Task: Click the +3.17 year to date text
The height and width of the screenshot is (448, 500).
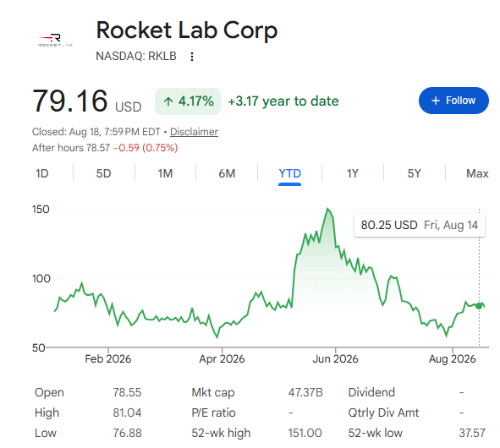Action: (283, 101)
